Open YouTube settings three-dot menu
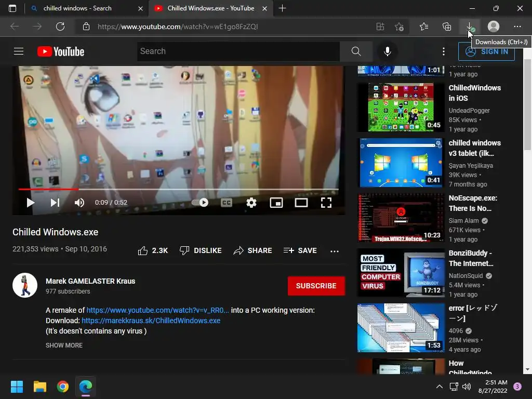 pos(444,51)
